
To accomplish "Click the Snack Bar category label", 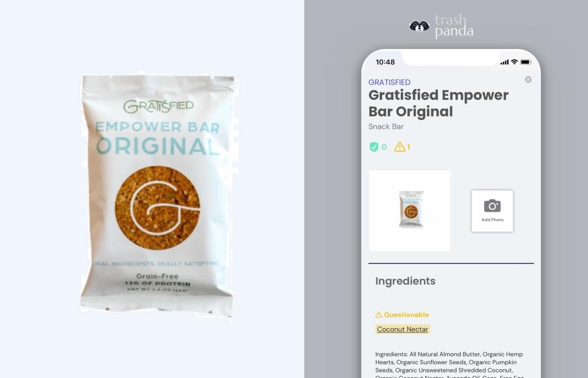I will (x=386, y=127).
